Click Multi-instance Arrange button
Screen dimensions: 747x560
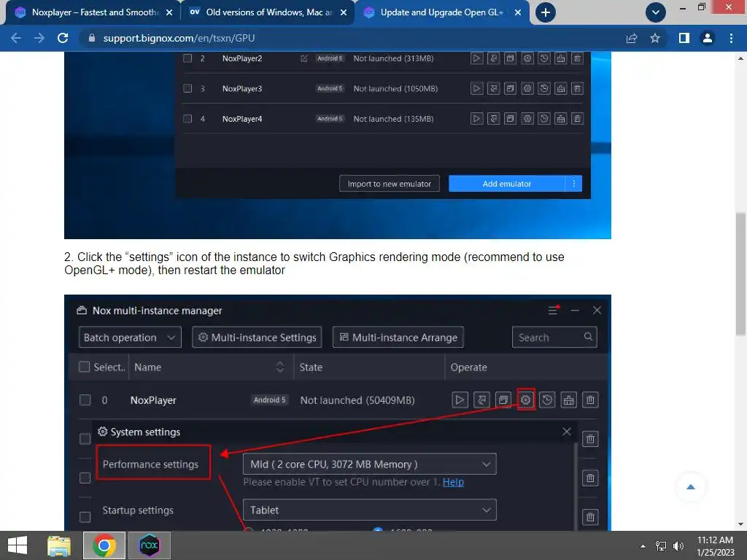pyautogui.click(x=398, y=338)
